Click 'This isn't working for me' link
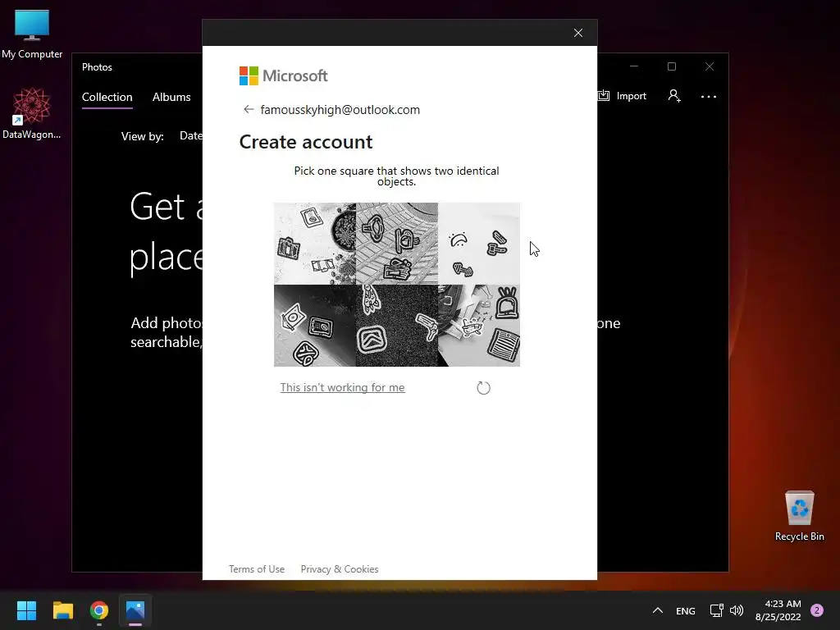The height and width of the screenshot is (630, 840). tap(342, 387)
